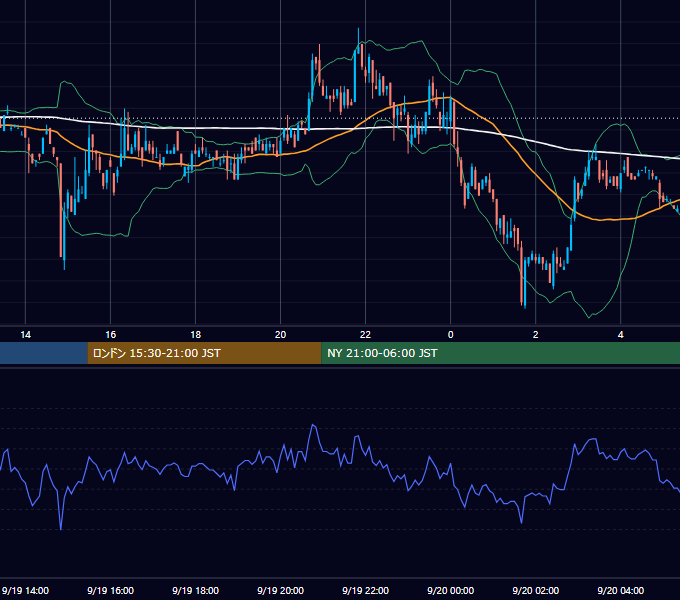Click the 9/20 04:00 date label

621,590
